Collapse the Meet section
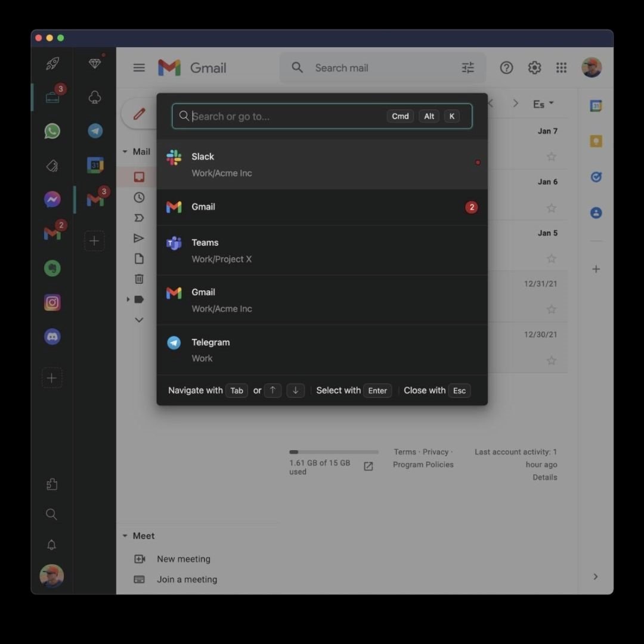644x644 pixels. point(125,535)
